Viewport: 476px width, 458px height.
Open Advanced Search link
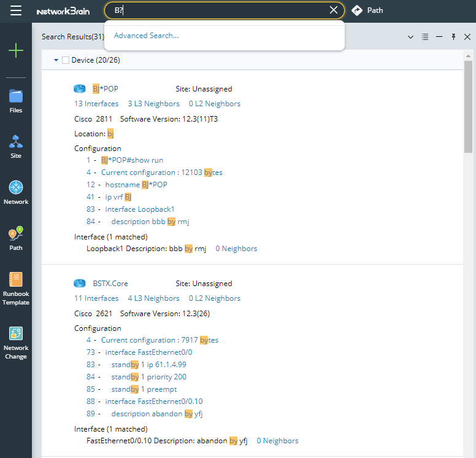(x=147, y=36)
